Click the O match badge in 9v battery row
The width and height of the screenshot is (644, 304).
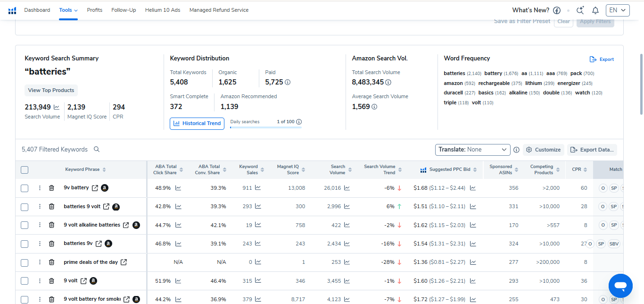(x=603, y=188)
